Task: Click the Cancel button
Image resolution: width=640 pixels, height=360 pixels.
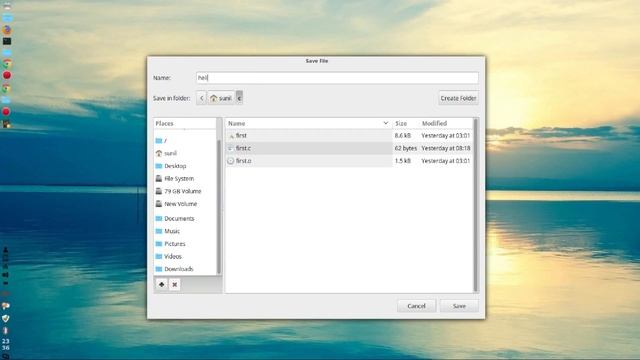Action: (416, 306)
